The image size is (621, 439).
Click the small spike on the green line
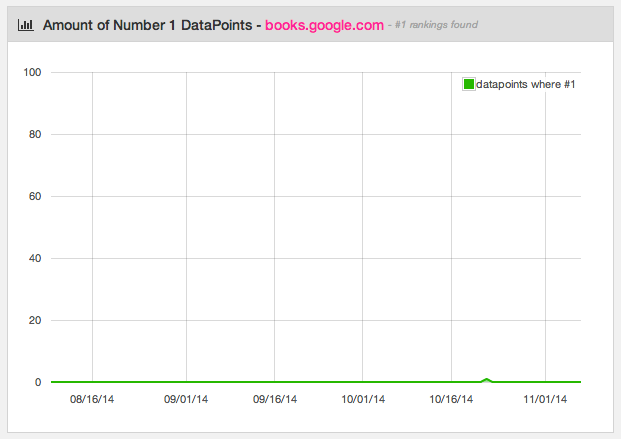pyautogui.click(x=486, y=380)
